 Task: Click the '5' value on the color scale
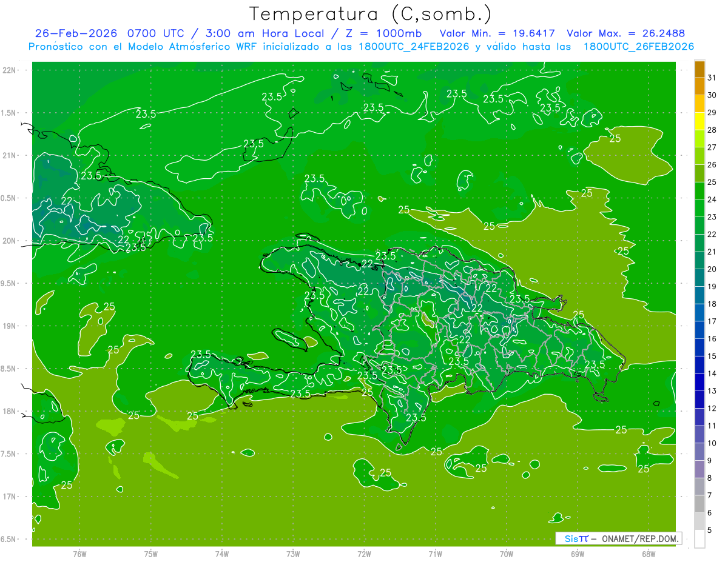click(x=710, y=530)
